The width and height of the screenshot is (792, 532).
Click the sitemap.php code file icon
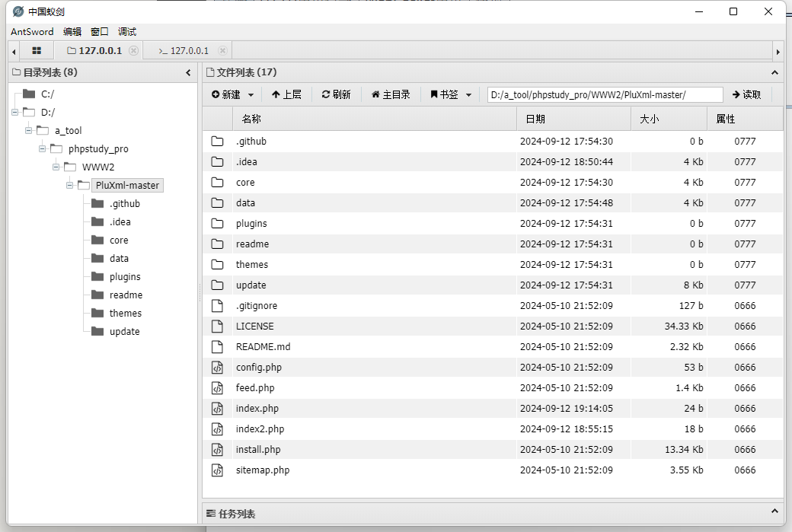point(217,470)
